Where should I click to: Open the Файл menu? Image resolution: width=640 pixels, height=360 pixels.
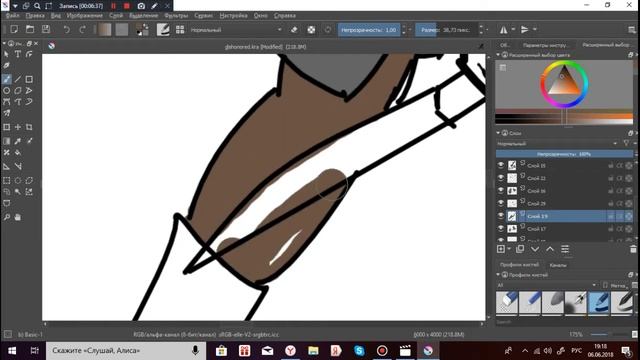13,16
